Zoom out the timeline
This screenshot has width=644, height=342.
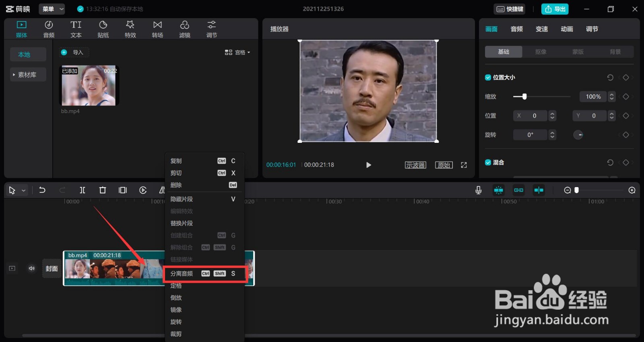coord(568,190)
